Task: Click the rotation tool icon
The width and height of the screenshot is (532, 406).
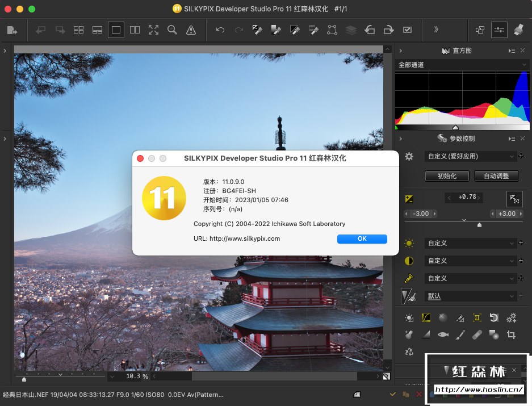Action: tap(494, 318)
